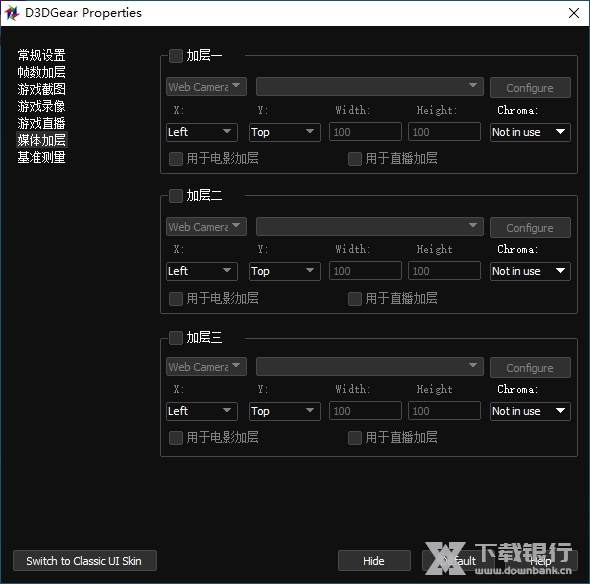Open 帧数加层 settings page
590x584 pixels.
[x=41, y=72]
